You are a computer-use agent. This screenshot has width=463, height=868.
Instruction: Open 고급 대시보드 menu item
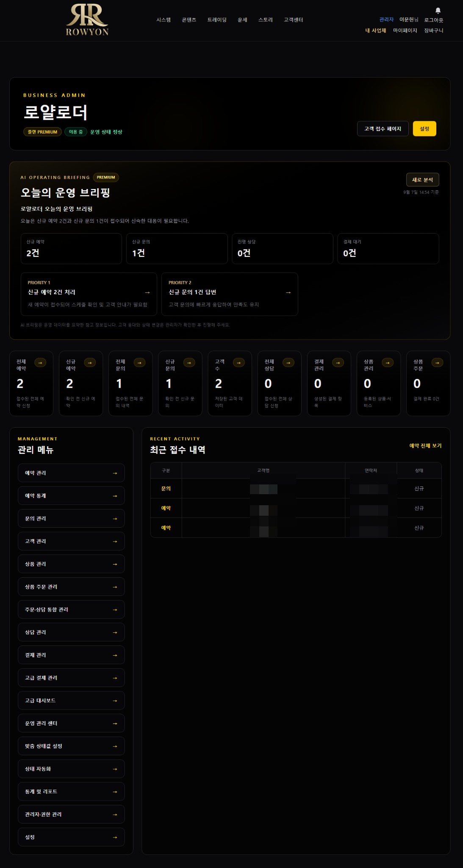71,701
